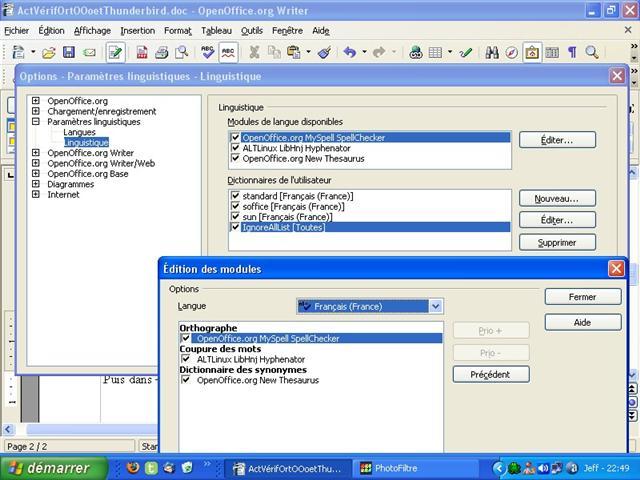This screenshot has height=480, width=640.
Task: Undo last action arrow icon
Action: [350, 52]
